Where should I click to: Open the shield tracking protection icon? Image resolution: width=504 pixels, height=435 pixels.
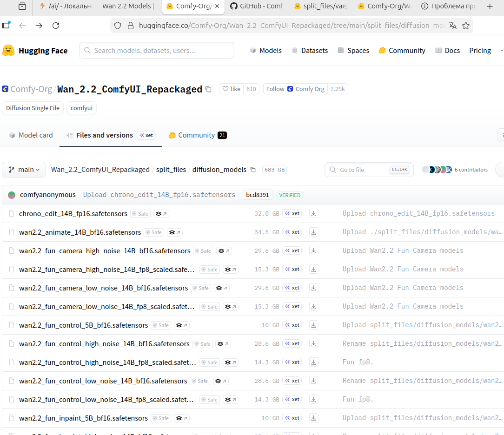(x=118, y=26)
